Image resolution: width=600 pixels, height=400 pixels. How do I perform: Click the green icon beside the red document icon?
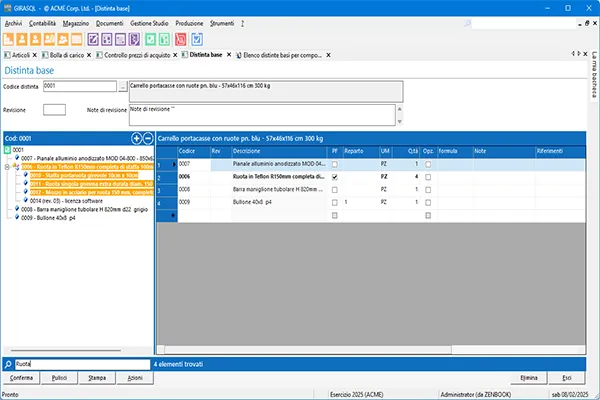click(164, 39)
